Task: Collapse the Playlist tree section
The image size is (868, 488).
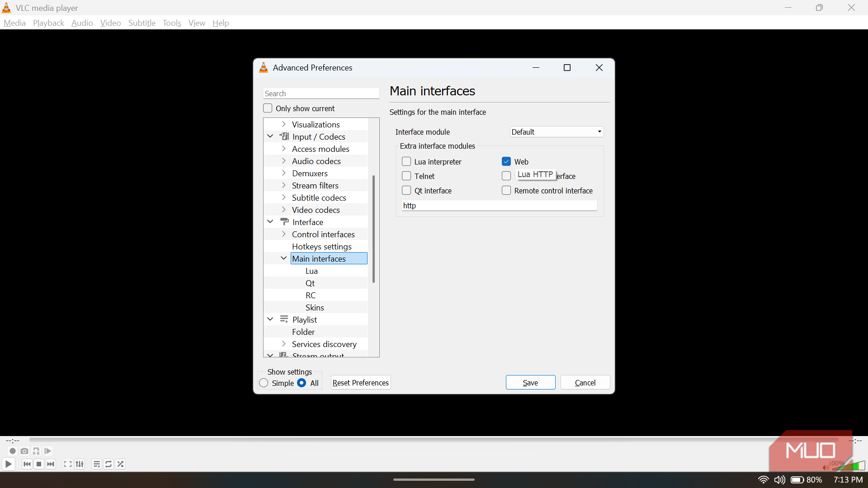Action: coord(270,319)
